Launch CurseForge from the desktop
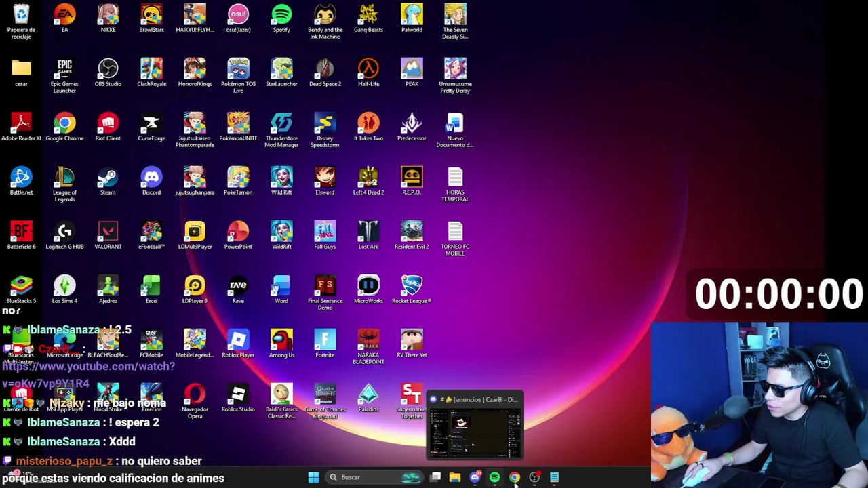The width and height of the screenshot is (868, 488). [151, 127]
